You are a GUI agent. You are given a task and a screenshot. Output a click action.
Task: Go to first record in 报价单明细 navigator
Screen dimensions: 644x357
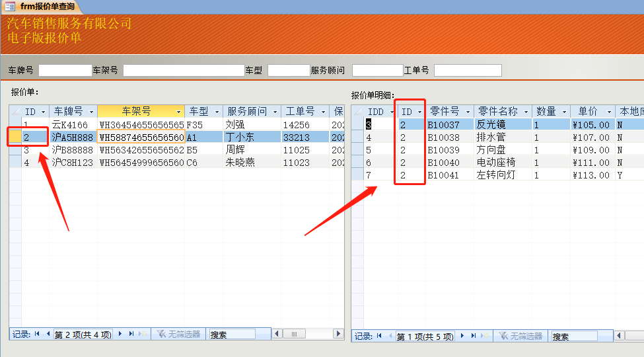click(379, 336)
